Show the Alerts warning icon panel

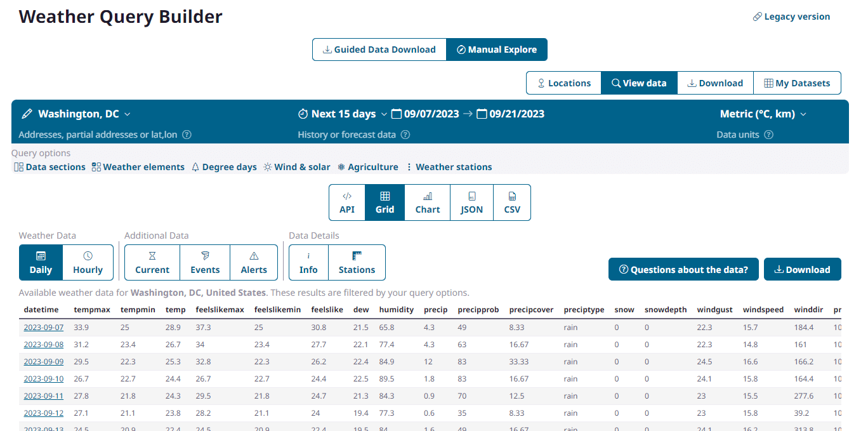pyautogui.click(x=254, y=262)
